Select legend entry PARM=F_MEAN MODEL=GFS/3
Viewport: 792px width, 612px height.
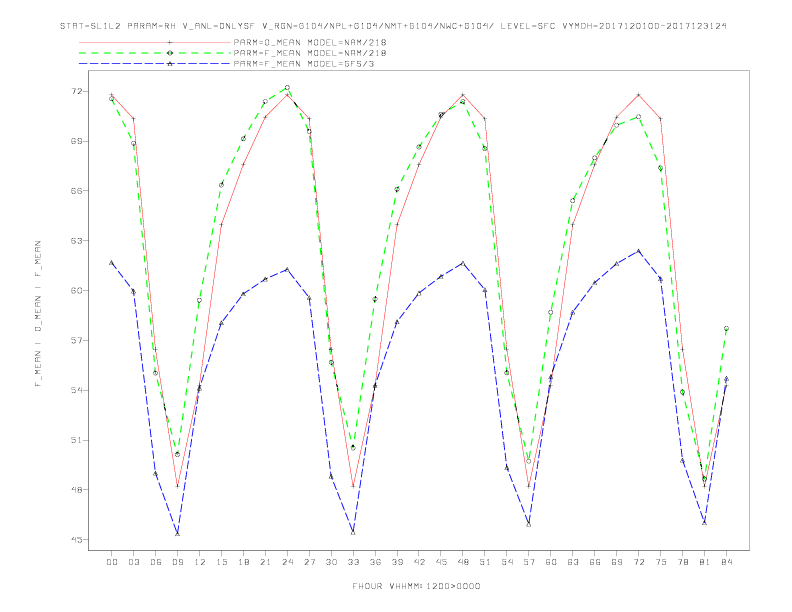[x=304, y=64]
